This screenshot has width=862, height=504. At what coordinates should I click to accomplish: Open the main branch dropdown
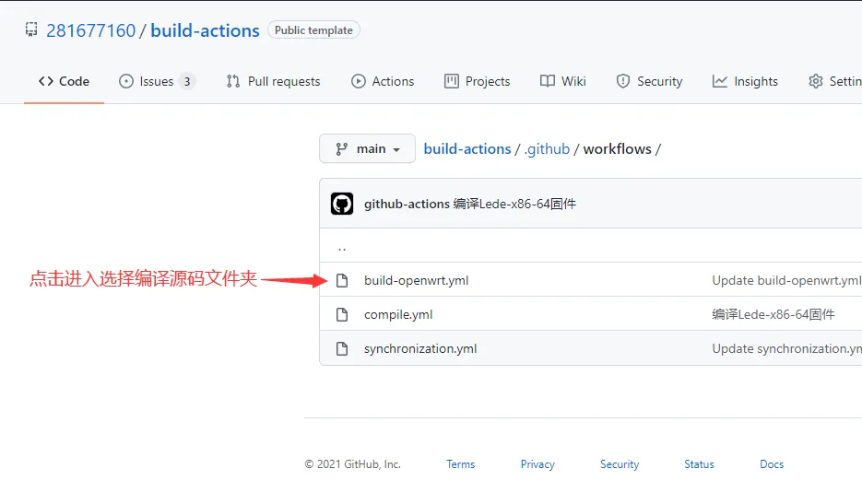click(367, 148)
